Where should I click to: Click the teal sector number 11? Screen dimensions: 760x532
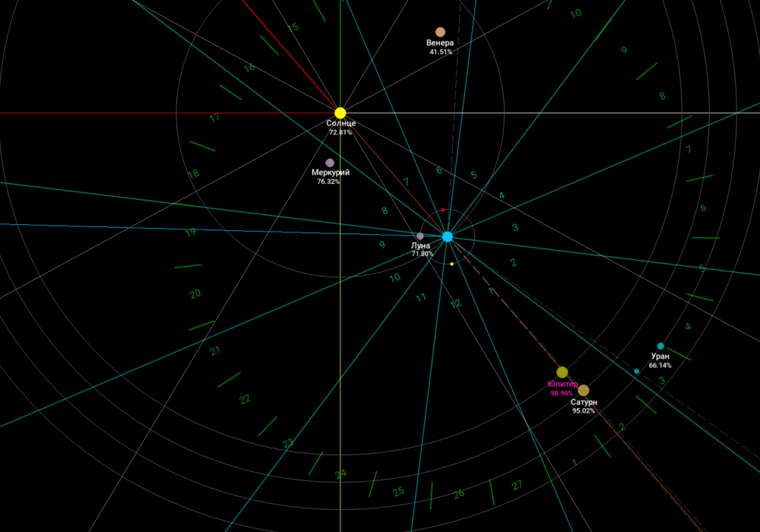point(421,297)
